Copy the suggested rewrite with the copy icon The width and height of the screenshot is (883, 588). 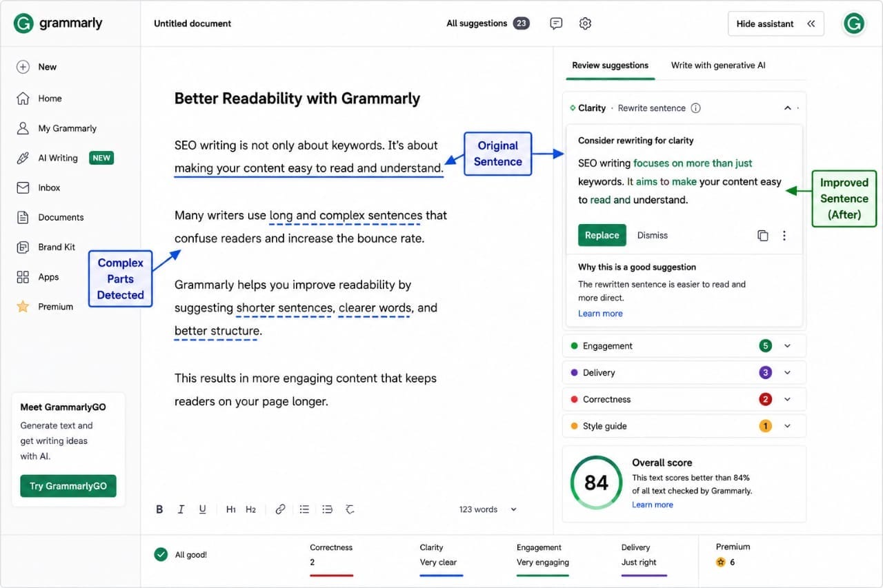(x=762, y=236)
